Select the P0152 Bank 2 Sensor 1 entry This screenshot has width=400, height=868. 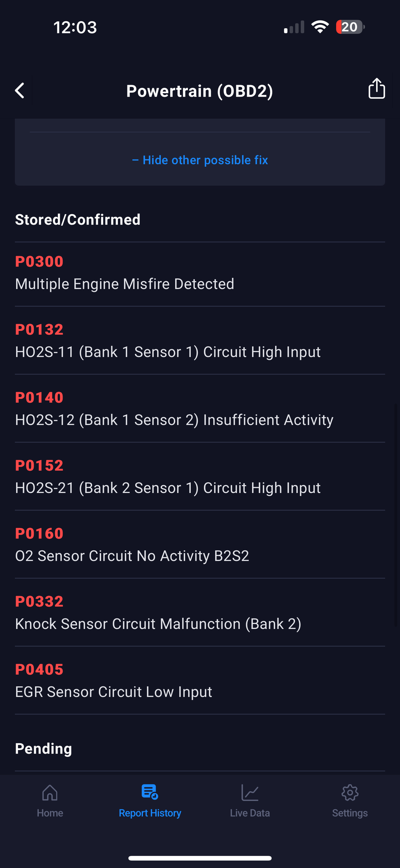pyautogui.click(x=168, y=477)
